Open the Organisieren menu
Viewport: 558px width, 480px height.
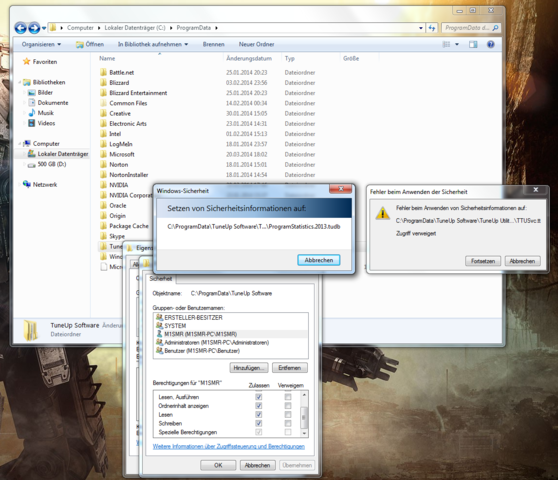pyautogui.click(x=41, y=44)
